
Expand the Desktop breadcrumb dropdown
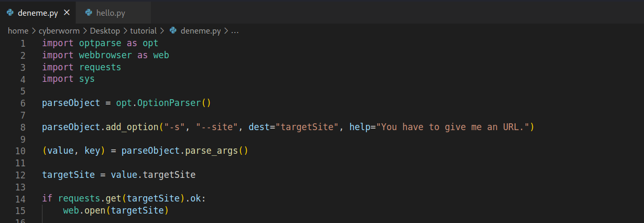[105, 31]
